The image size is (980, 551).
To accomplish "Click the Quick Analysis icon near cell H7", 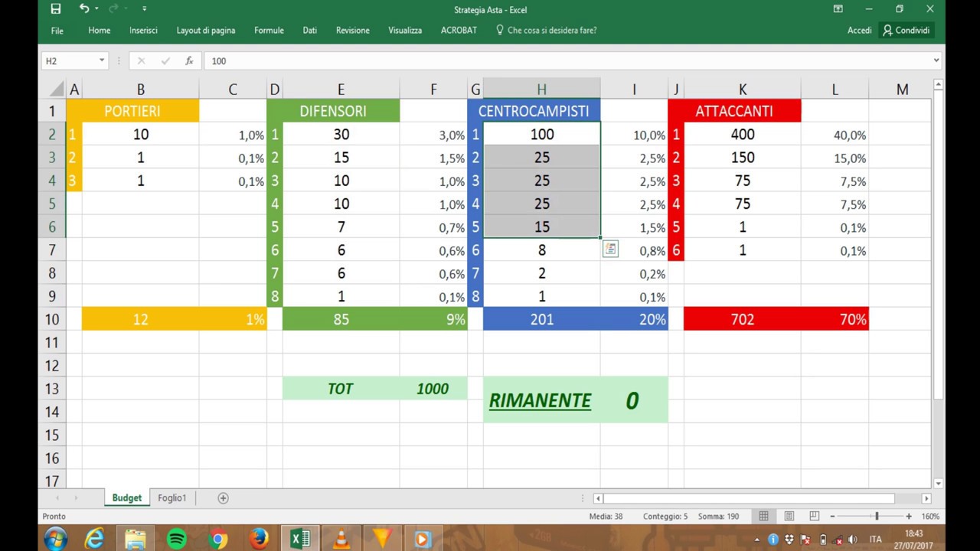I will click(x=610, y=249).
